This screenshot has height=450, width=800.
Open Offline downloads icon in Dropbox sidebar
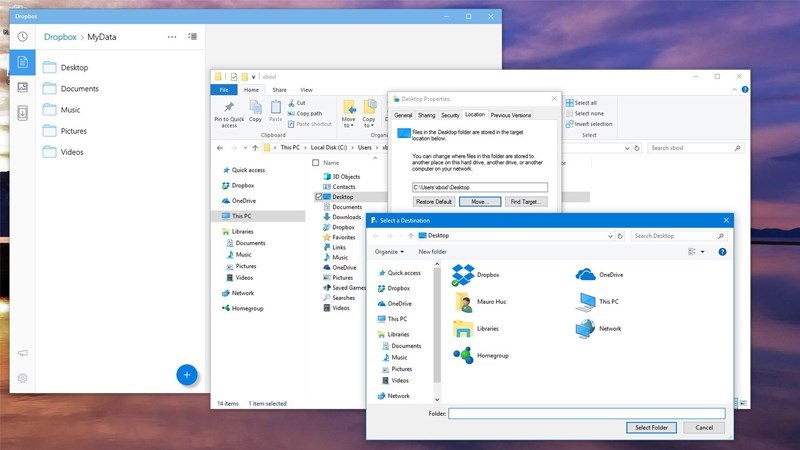22,113
